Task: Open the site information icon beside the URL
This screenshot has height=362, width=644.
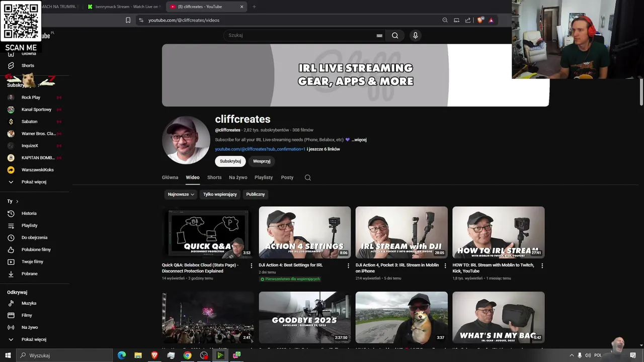Action: point(141,20)
